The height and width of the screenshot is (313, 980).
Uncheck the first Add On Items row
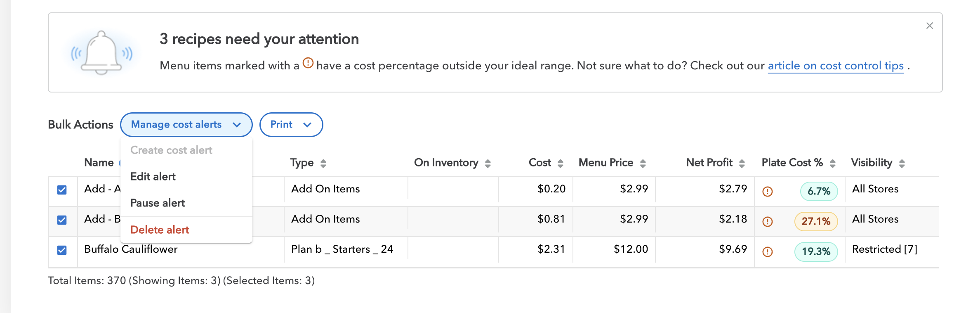[x=62, y=190]
